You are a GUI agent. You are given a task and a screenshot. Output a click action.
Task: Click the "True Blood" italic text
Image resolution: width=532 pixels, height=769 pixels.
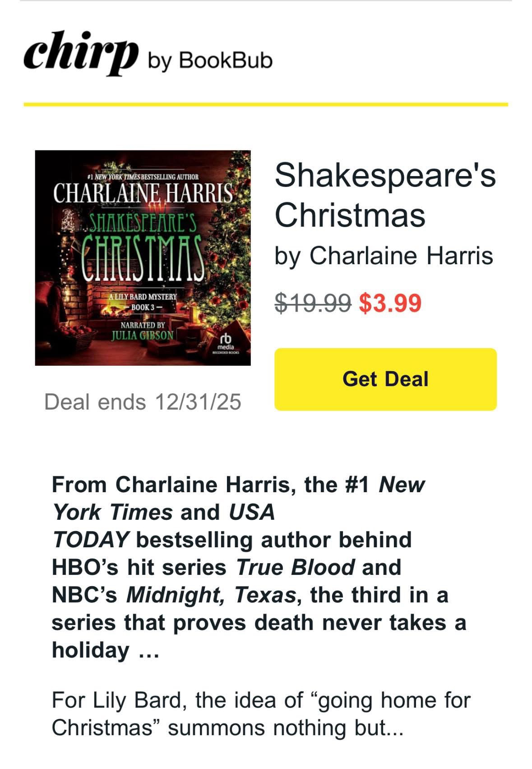click(296, 567)
